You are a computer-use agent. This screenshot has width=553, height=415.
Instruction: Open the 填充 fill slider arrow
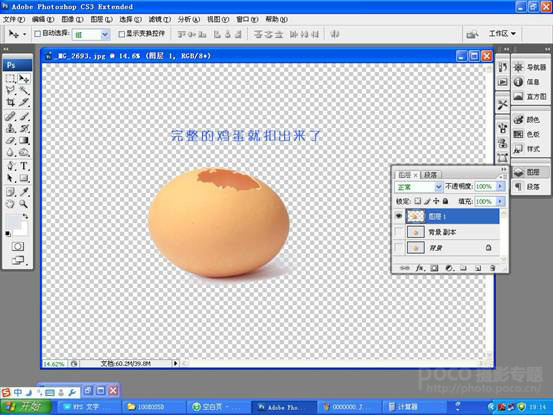point(500,201)
